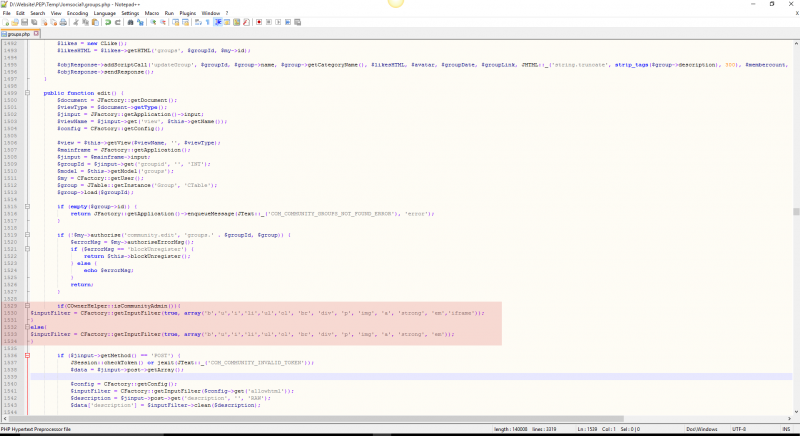
Task: Collapse the red fold marker at line 1536
Action: (28, 355)
